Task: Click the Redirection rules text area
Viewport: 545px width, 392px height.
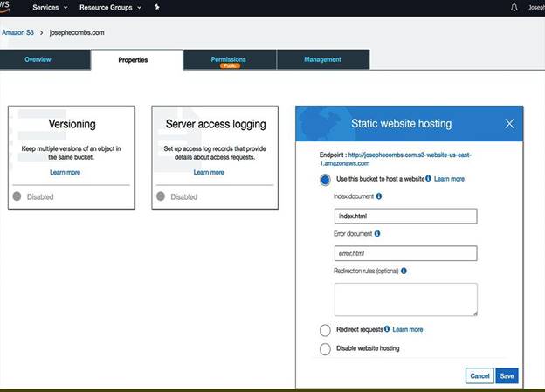Action: 405,299
